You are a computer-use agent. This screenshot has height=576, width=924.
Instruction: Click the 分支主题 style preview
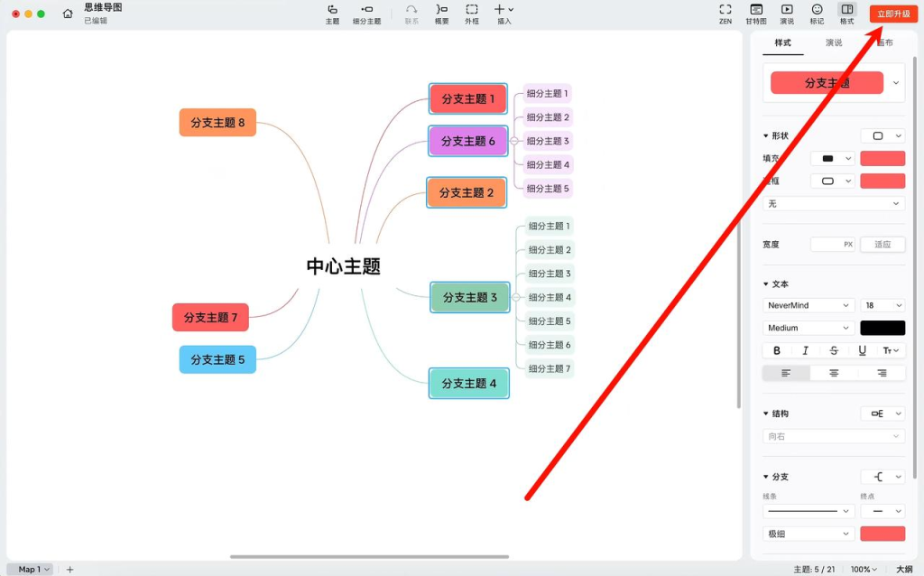[x=827, y=82]
